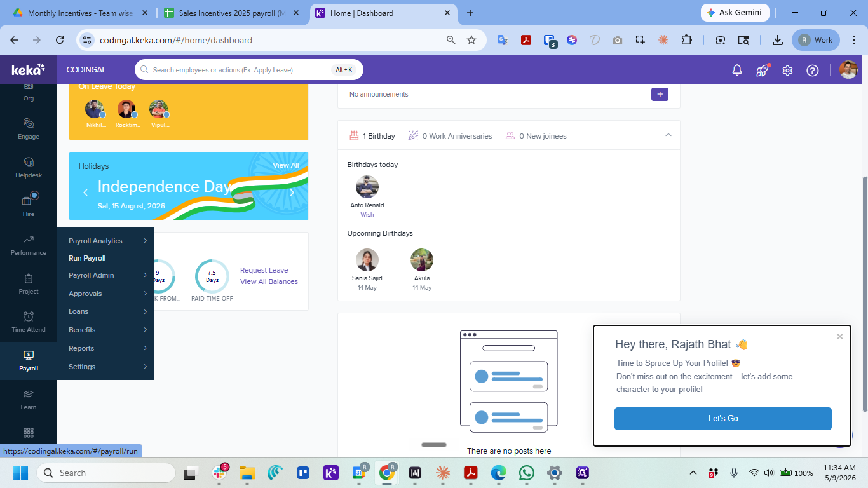Open the help question mark icon
868x488 pixels.
(812, 71)
